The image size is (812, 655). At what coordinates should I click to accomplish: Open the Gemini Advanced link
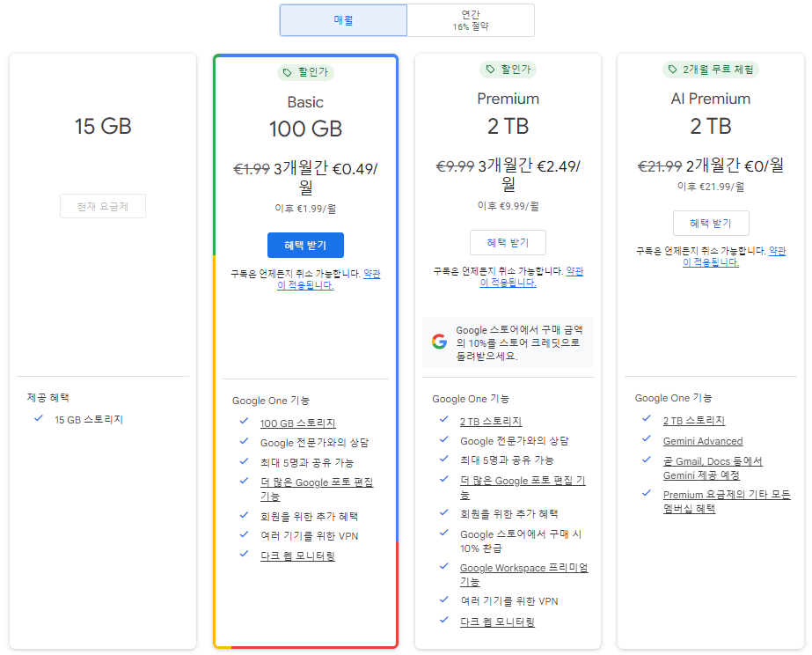click(703, 441)
